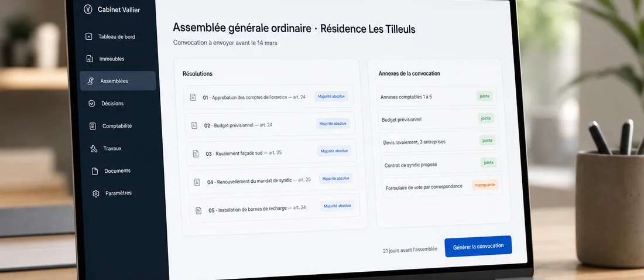Click the Annexes de la convocation heading

(409, 74)
